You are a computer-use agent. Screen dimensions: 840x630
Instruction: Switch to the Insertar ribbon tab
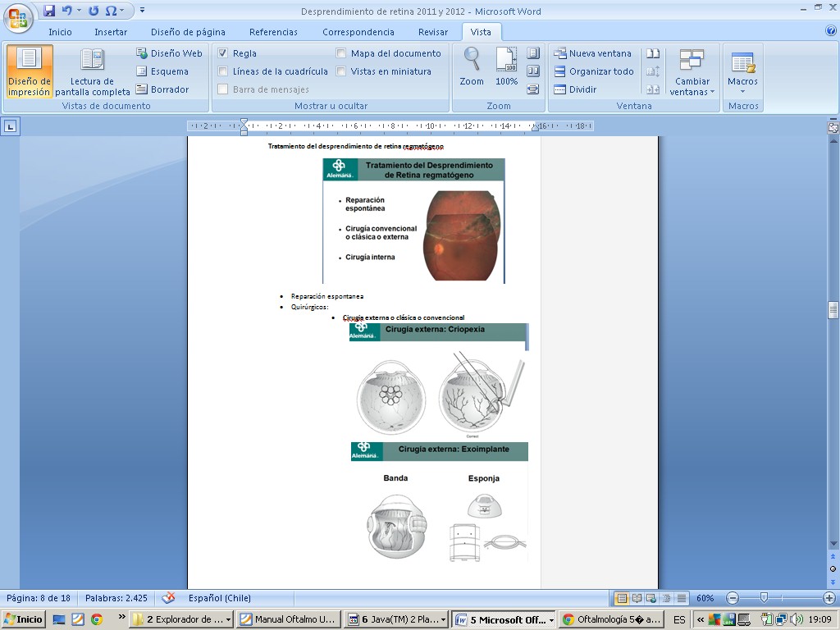pyautogui.click(x=110, y=32)
